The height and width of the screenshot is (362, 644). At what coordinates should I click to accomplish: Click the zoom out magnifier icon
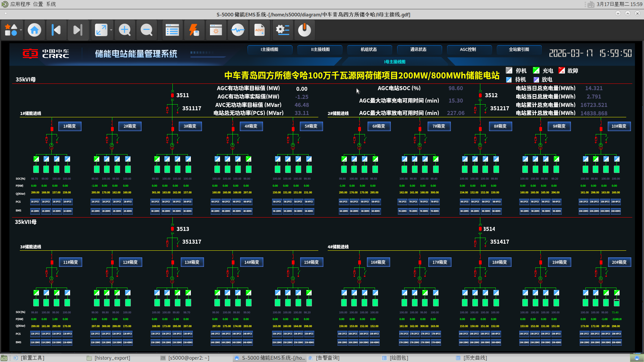pyautogui.click(x=147, y=30)
